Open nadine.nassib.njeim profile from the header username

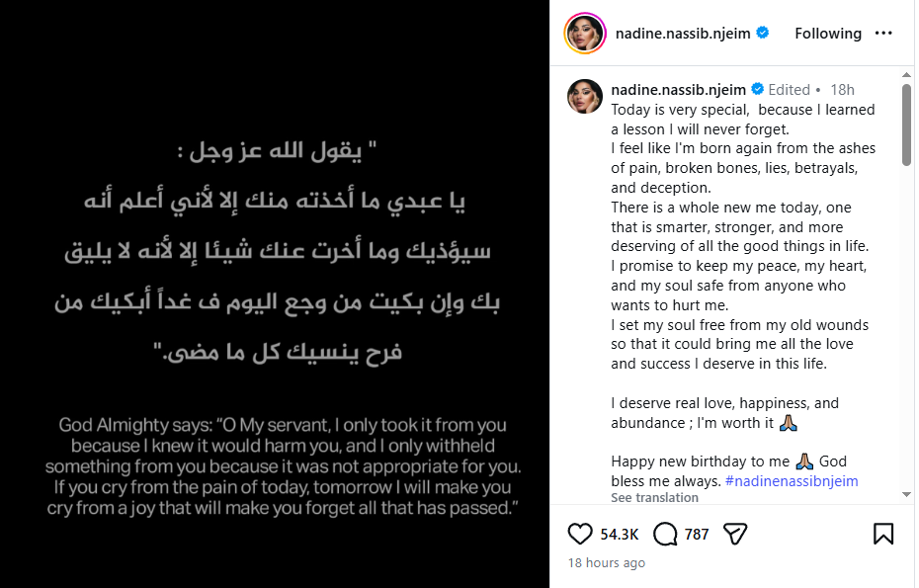click(x=684, y=33)
